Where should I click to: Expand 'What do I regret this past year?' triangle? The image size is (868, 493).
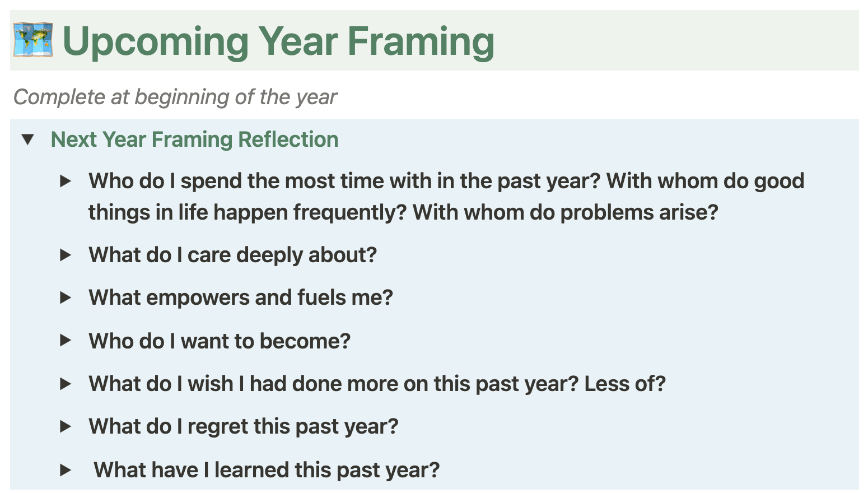66,426
